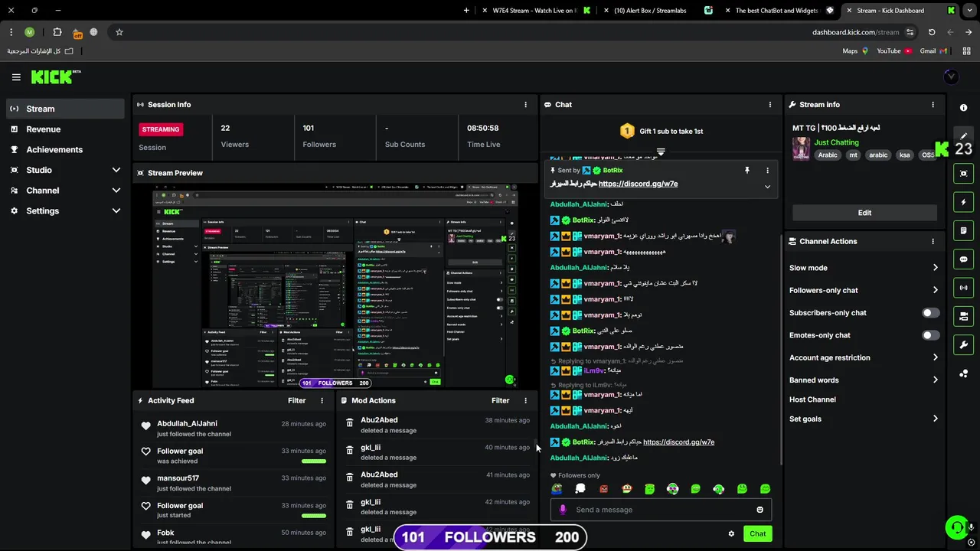Toggle Emotes-only chat switch
Viewport: 980px width, 551px height.
930,335
